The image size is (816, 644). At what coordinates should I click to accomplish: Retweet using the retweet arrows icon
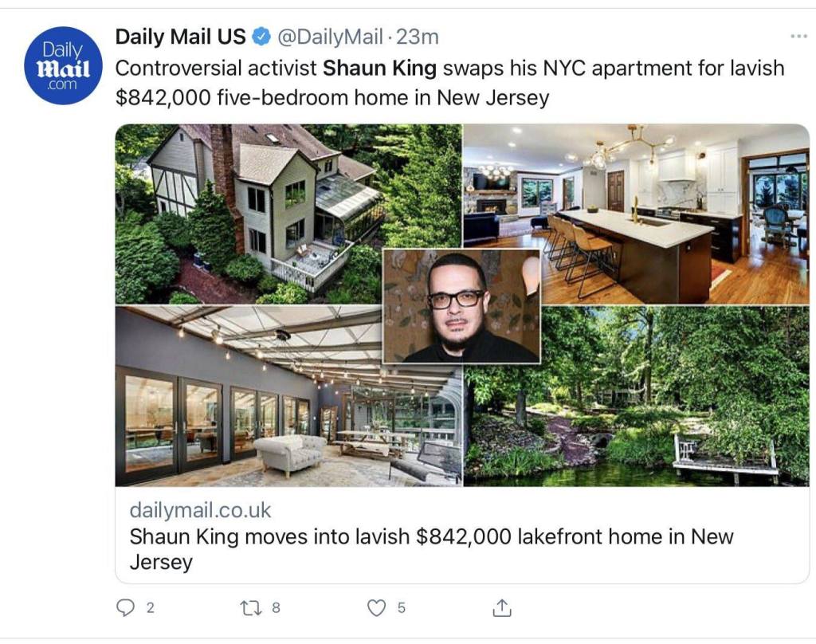[250, 608]
